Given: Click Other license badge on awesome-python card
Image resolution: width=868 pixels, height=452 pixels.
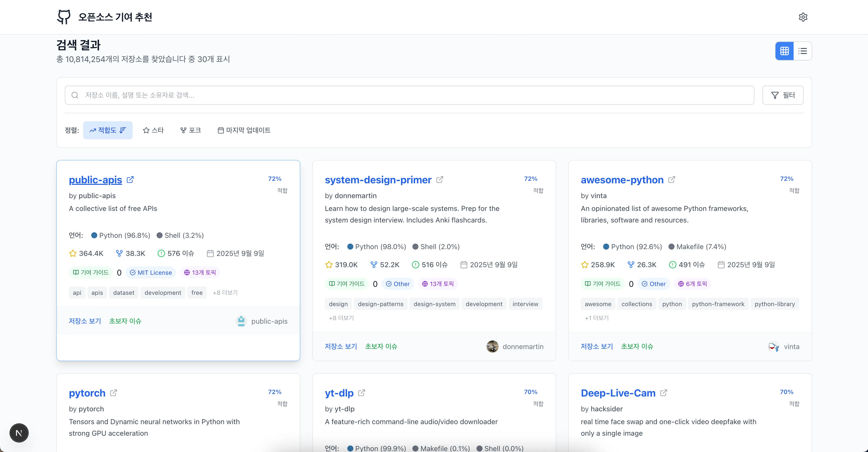Looking at the screenshot, I should [654, 284].
